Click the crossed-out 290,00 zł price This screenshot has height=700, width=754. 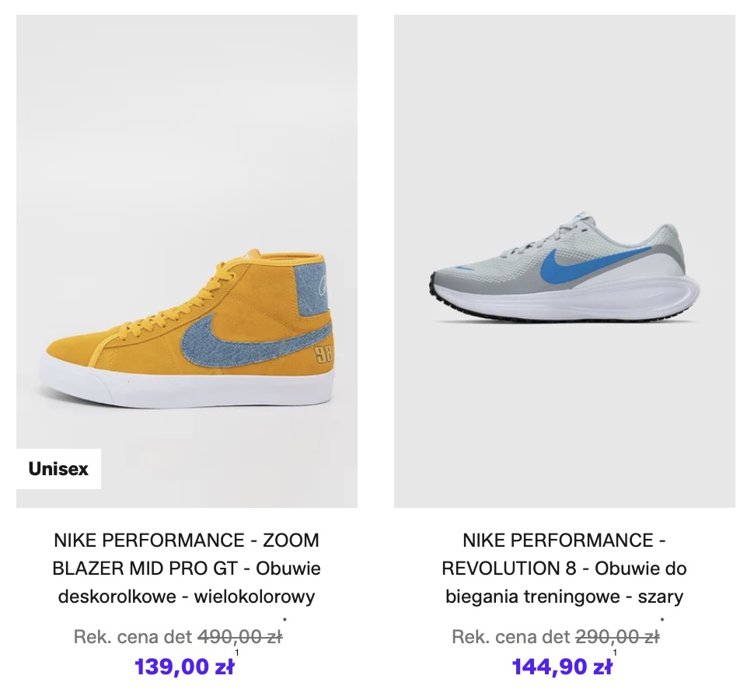[x=617, y=638]
